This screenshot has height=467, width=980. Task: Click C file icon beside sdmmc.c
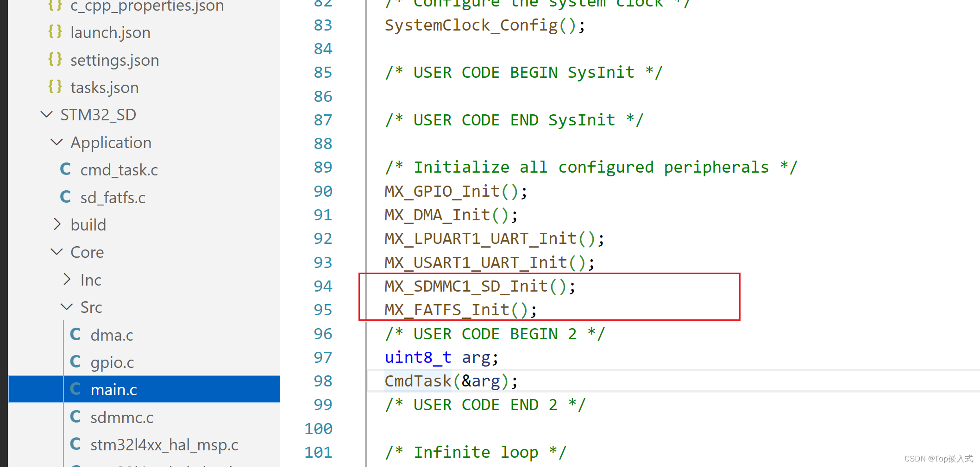click(75, 417)
